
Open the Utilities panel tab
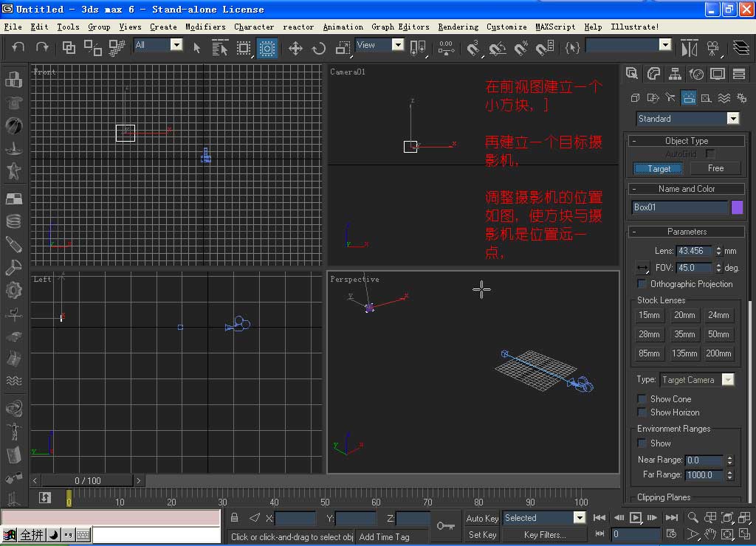739,73
